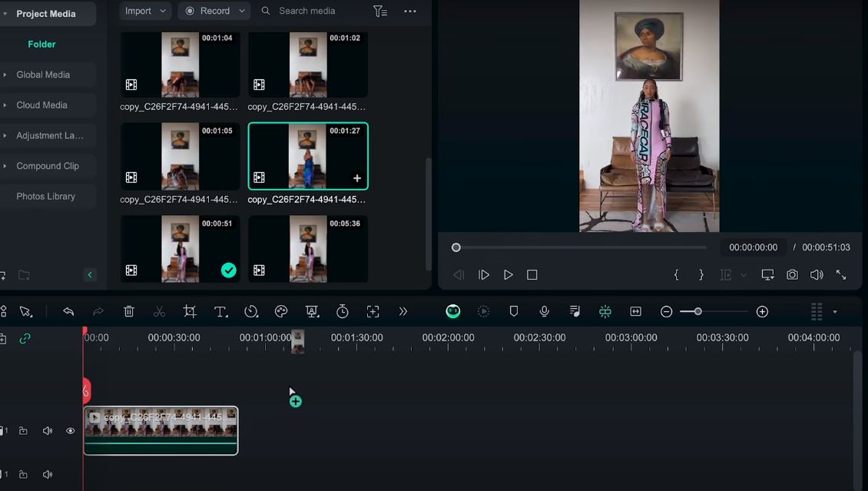Set the mark out point brace
The height and width of the screenshot is (491, 868).
[701, 274]
